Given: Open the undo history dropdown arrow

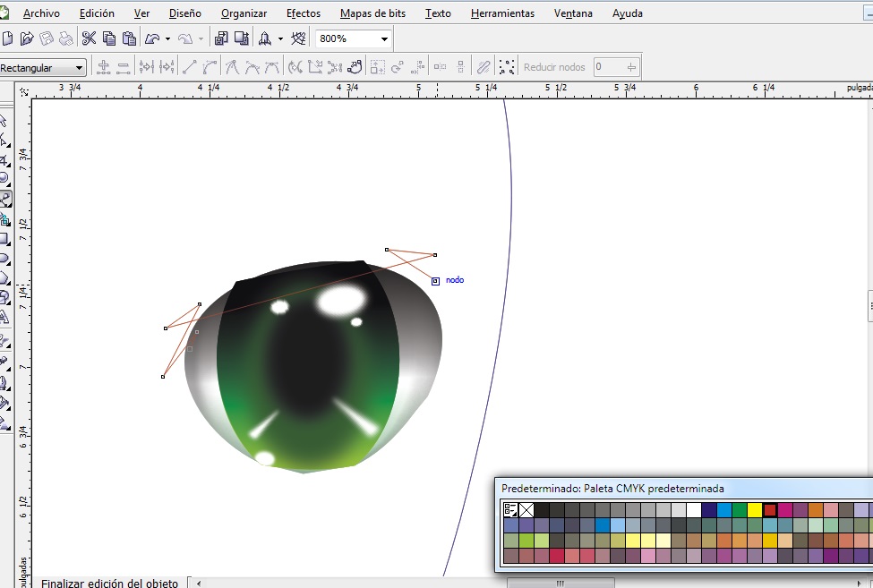Looking at the screenshot, I should [x=167, y=39].
